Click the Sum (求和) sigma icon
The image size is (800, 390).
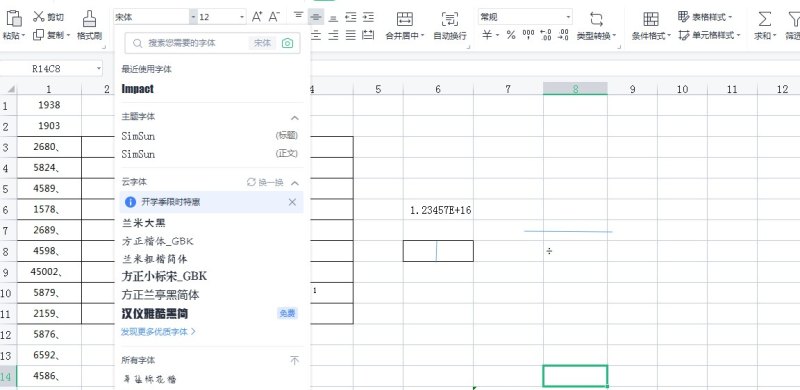point(764,19)
